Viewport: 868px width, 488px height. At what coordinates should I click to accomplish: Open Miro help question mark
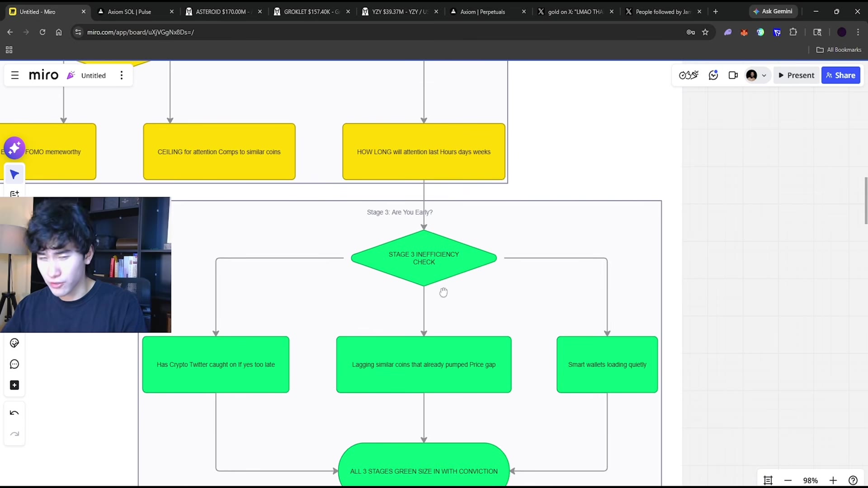coord(853,480)
